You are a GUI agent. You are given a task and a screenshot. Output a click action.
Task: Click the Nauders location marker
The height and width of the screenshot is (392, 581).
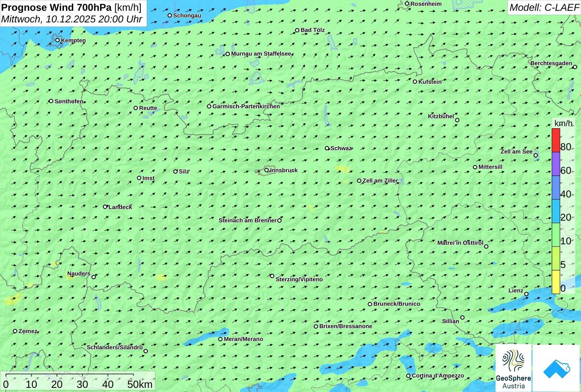94,277
